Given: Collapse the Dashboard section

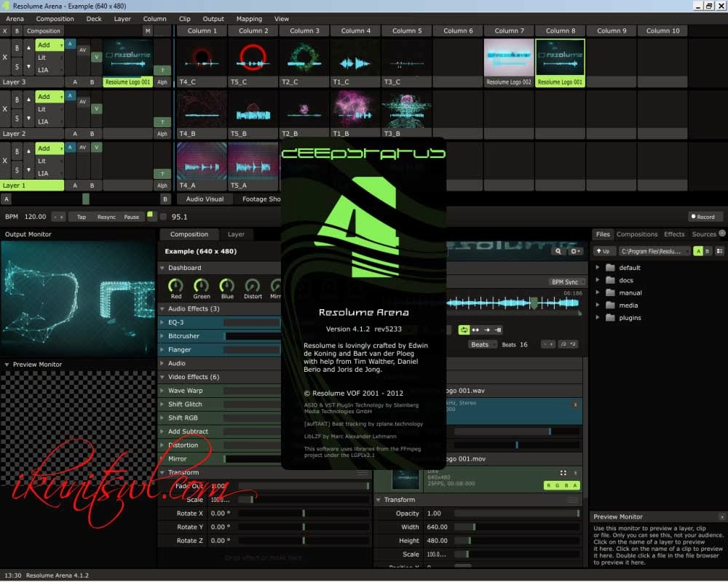Looking at the screenshot, I should 162,268.
